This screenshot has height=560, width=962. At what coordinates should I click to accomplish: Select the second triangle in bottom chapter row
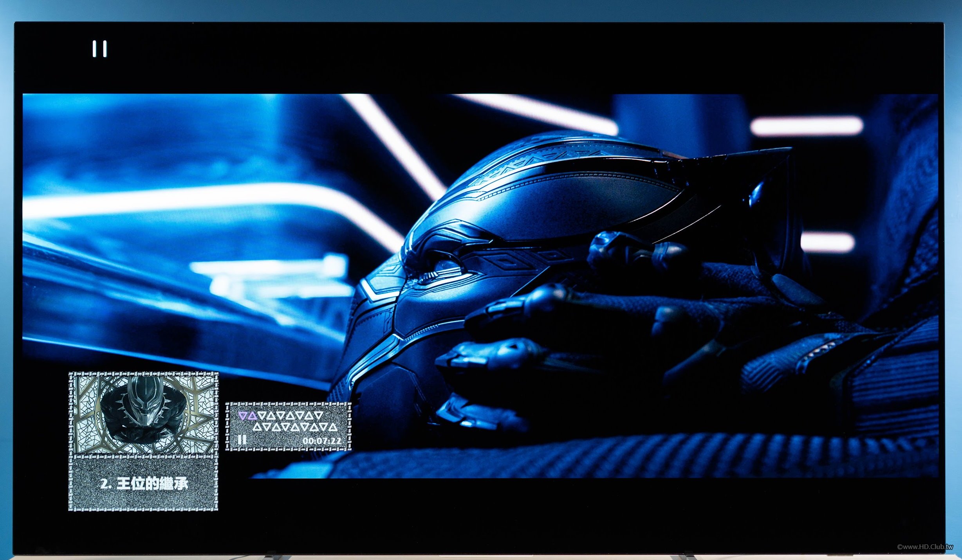[x=267, y=427]
